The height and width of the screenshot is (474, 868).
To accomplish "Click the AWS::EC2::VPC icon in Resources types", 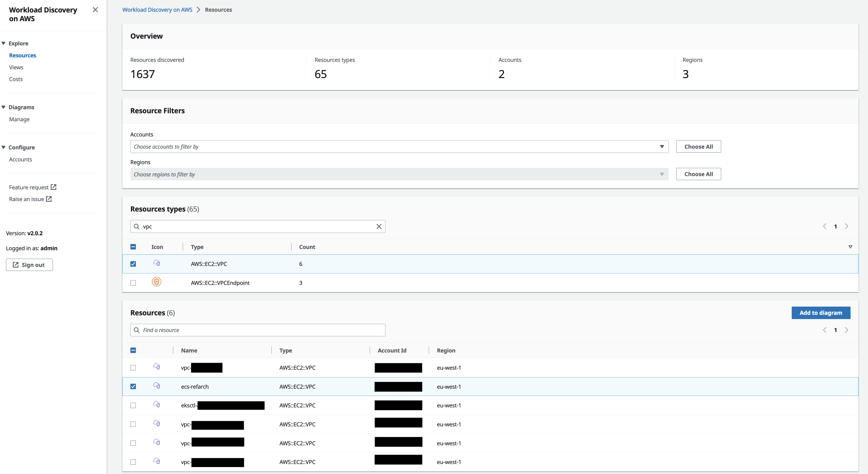I will click(x=157, y=264).
